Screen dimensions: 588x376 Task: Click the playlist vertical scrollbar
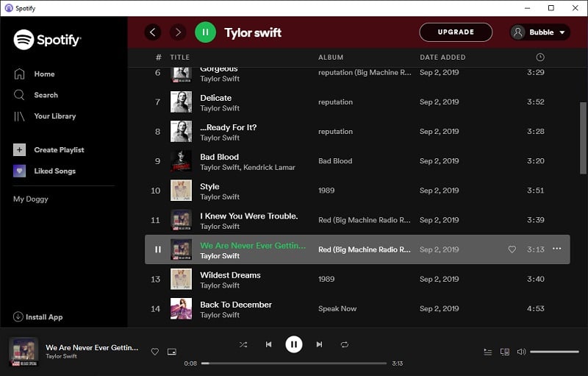tap(583, 138)
